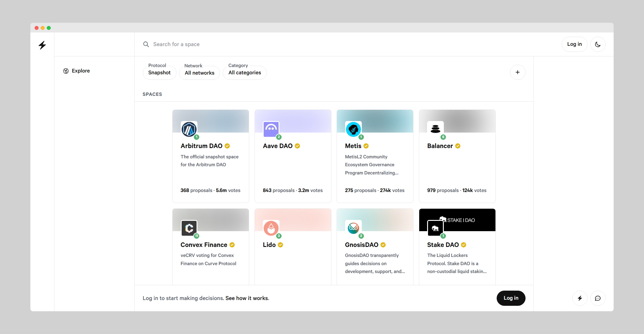The height and width of the screenshot is (334, 644).
Task: Click the Convex Finance C avatar
Action: [189, 228]
